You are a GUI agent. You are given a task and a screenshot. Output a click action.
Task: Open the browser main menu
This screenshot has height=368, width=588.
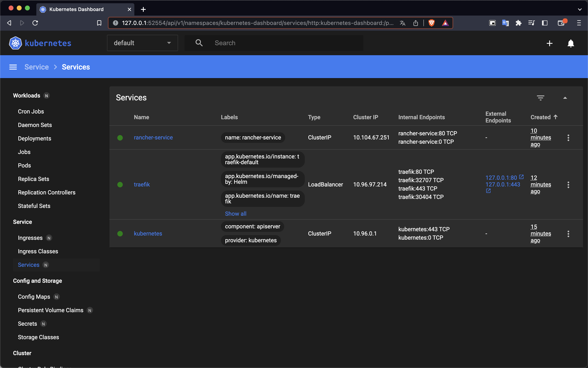(579, 23)
